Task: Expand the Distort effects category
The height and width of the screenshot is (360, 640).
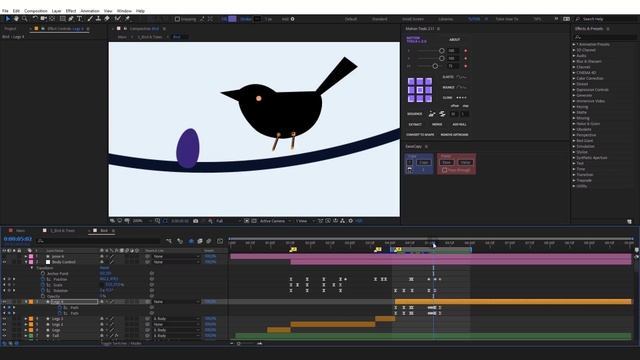Action: 574,84
